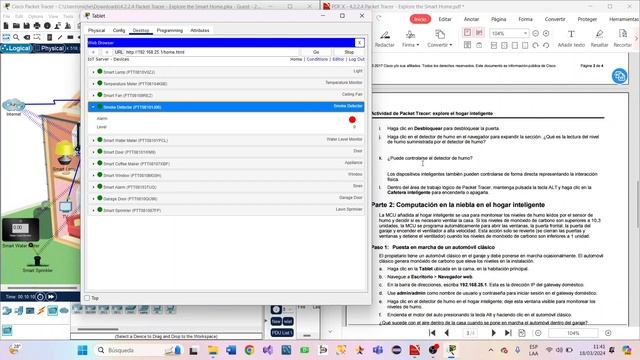Expand the Smart Window device row
The width and height of the screenshot is (640, 360).
tap(226, 175)
